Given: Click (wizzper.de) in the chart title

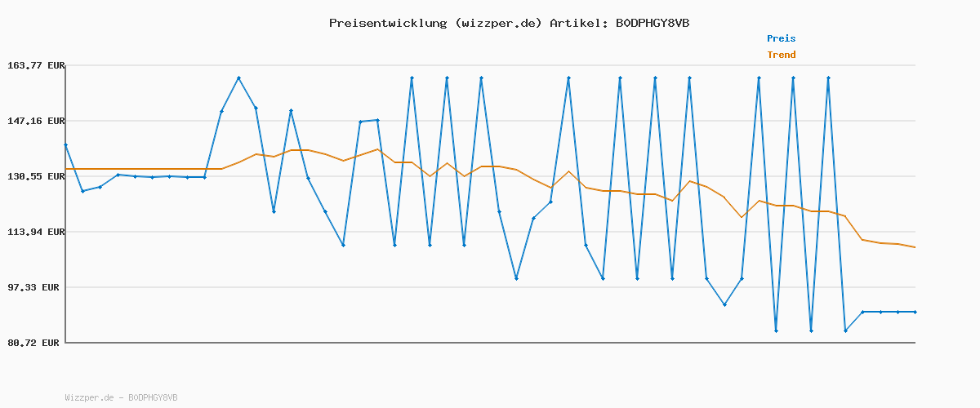Looking at the screenshot, I should point(497,23).
